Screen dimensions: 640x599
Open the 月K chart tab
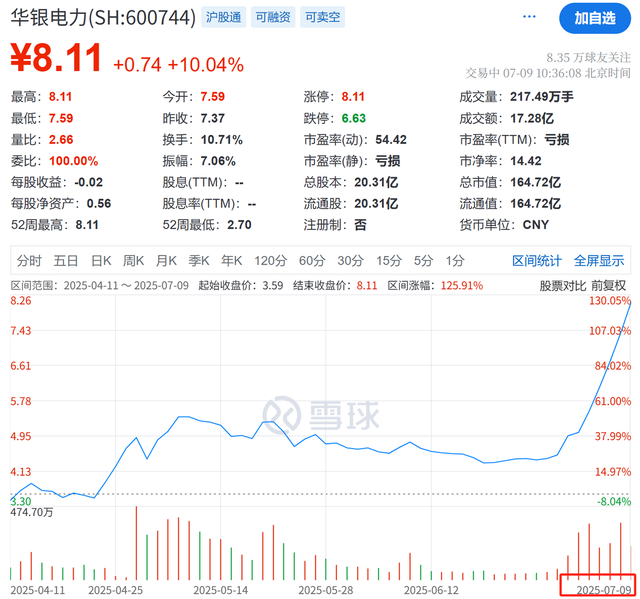coord(166,260)
